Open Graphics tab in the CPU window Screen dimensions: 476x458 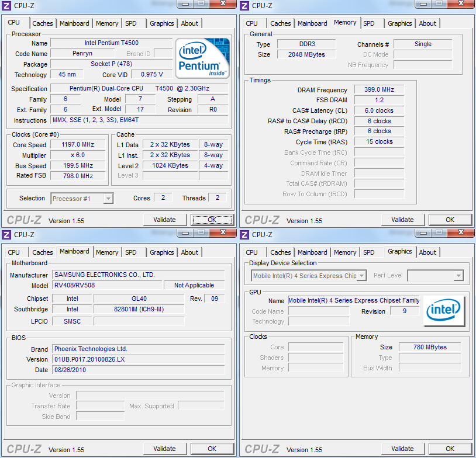tap(162, 23)
